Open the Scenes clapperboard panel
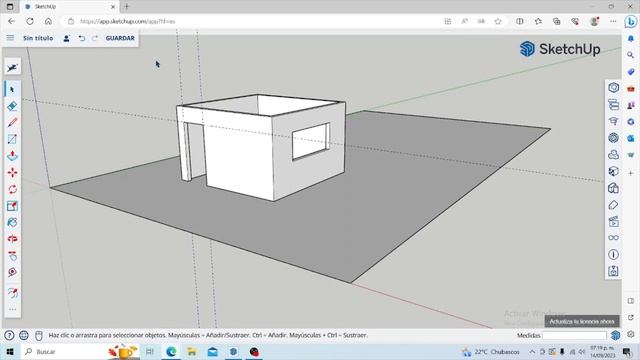This screenshot has width=640, height=360. tap(613, 222)
